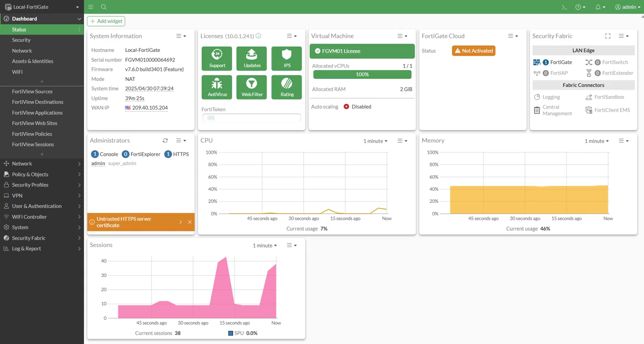Expand Security Fabric widget to fullscreen
Viewport: 644px width, 344px height.
pyautogui.click(x=608, y=36)
